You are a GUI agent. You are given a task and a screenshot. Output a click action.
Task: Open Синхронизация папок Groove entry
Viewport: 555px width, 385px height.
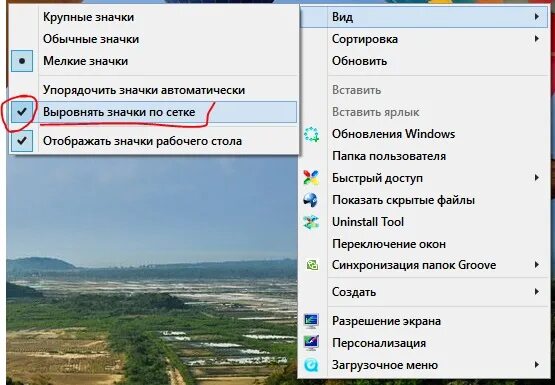click(425, 265)
